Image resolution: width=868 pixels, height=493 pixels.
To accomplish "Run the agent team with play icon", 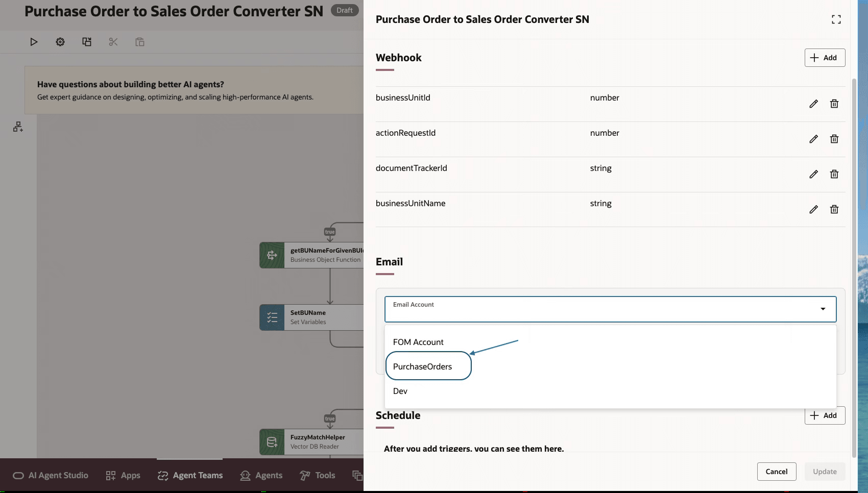I will click(x=34, y=42).
